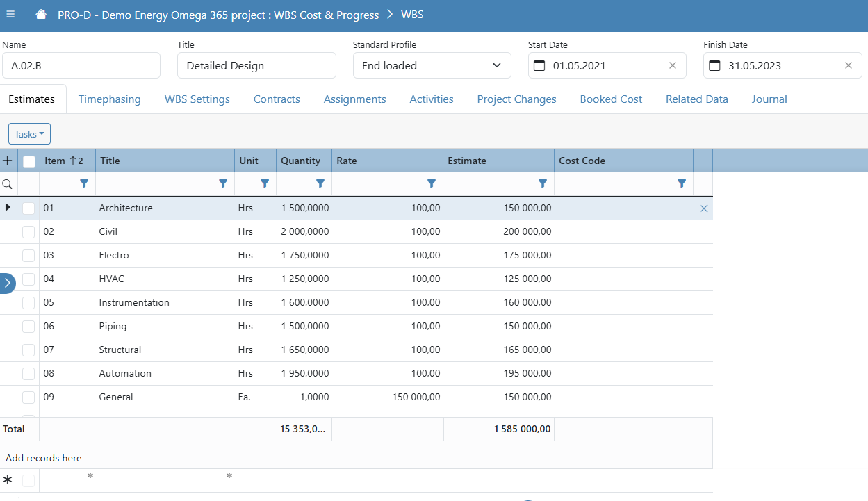This screenshot has height=501, width=868.
Task: Click the new record asterisk icon
Action: (8, 479)
